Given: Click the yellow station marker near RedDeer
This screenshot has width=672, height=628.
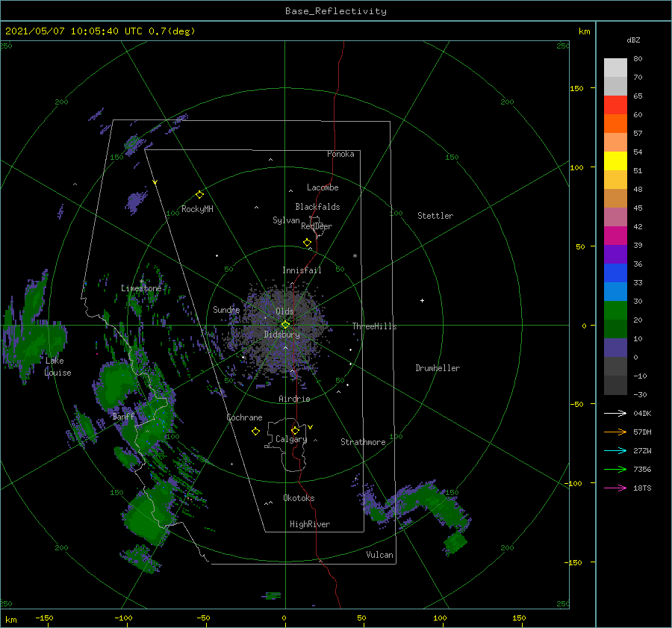Looking at the screenshot, I should [x=307, y=243].
